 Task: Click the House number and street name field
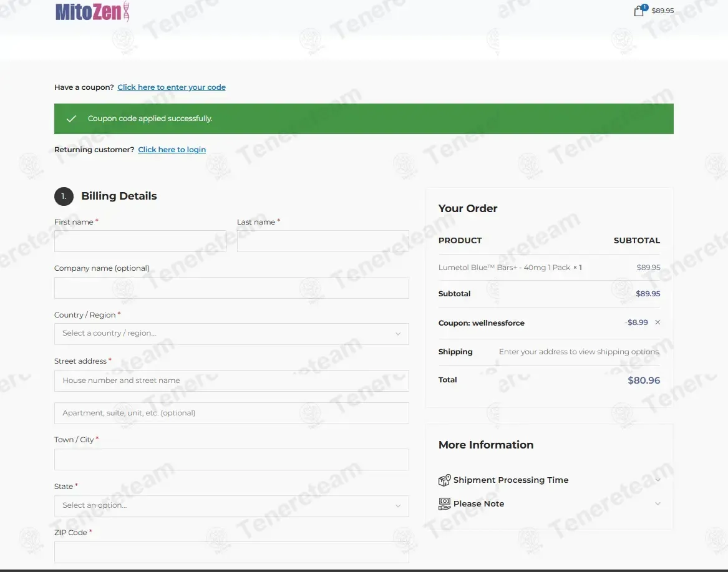tap(231, 381)
